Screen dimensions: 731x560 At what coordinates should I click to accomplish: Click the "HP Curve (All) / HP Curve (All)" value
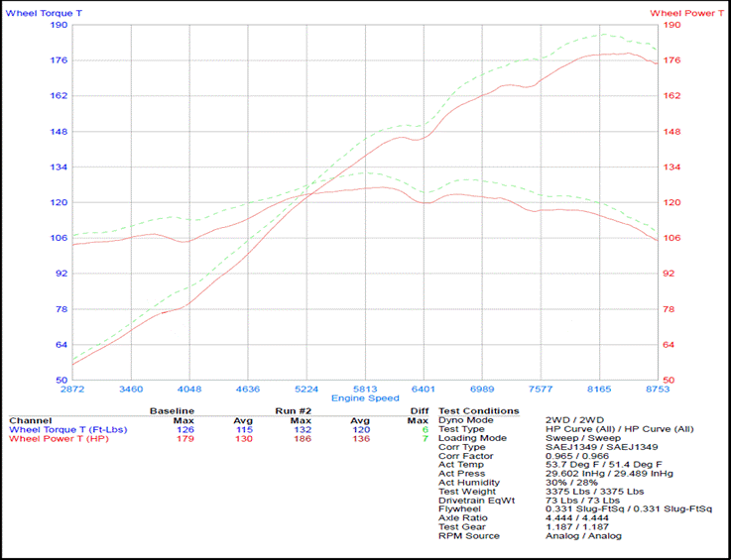pyautogui.click(x=620, y=429)
